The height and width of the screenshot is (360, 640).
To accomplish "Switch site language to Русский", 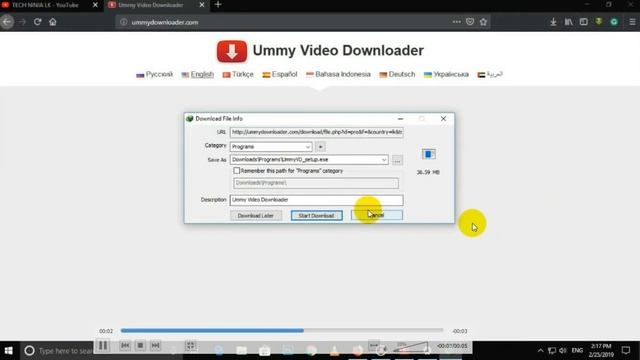I will coord(159,74).
